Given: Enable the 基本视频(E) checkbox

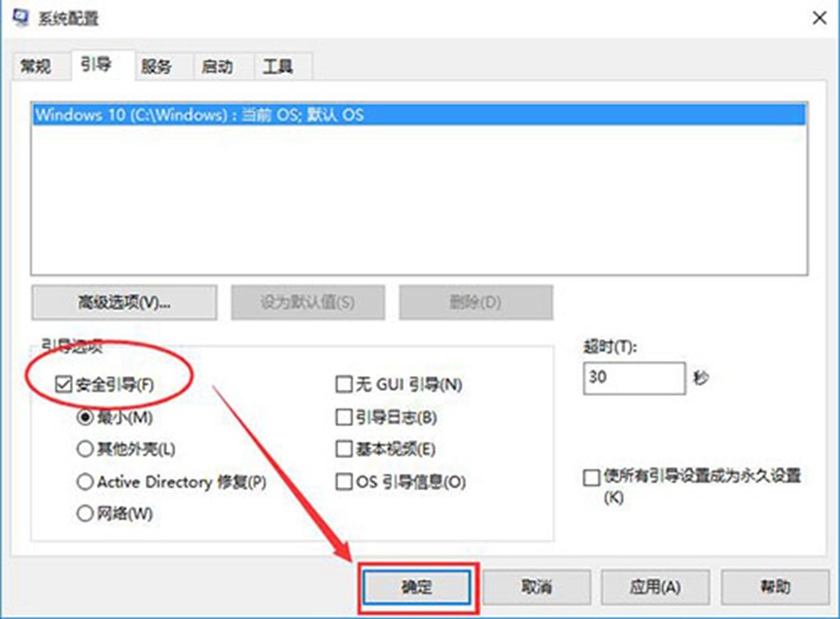Looking at the screenshot, I should tap(344, 449).
